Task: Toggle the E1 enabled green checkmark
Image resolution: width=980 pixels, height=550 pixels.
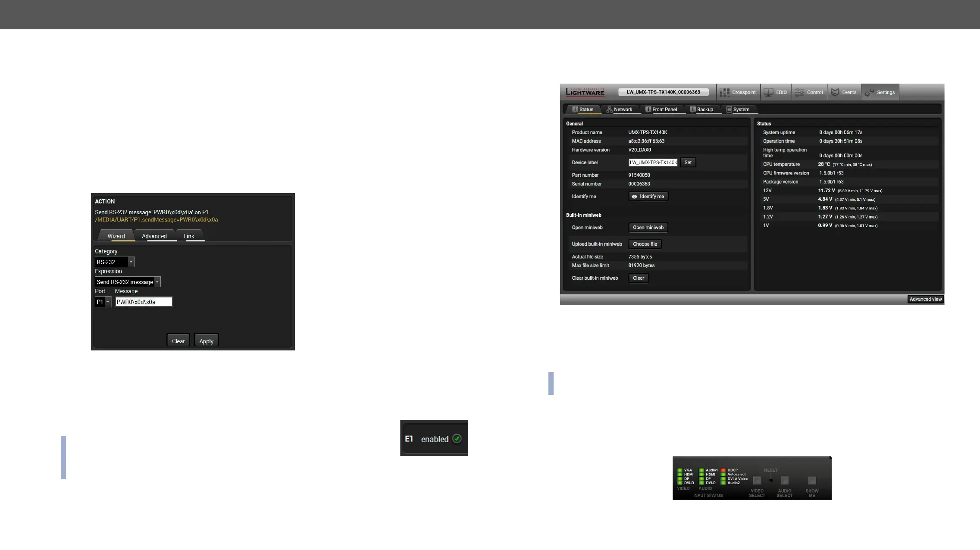Action: point(457,439)
